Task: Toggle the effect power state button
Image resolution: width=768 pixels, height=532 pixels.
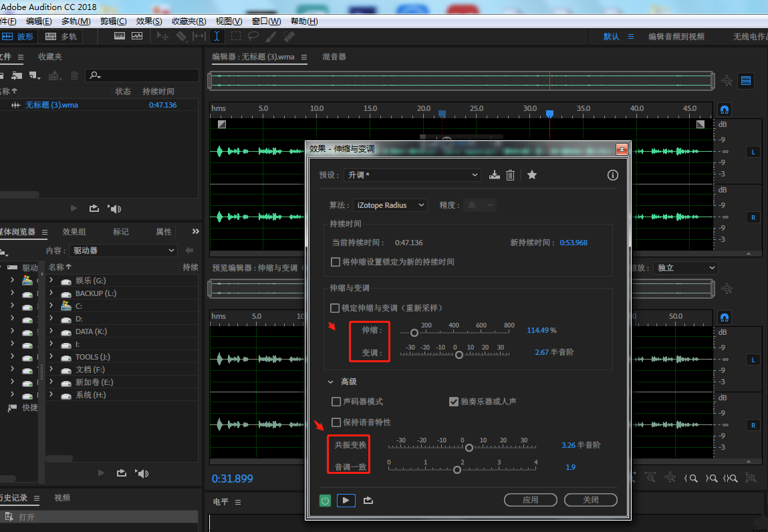Action: pyautogui.click(x=326, y=500)
